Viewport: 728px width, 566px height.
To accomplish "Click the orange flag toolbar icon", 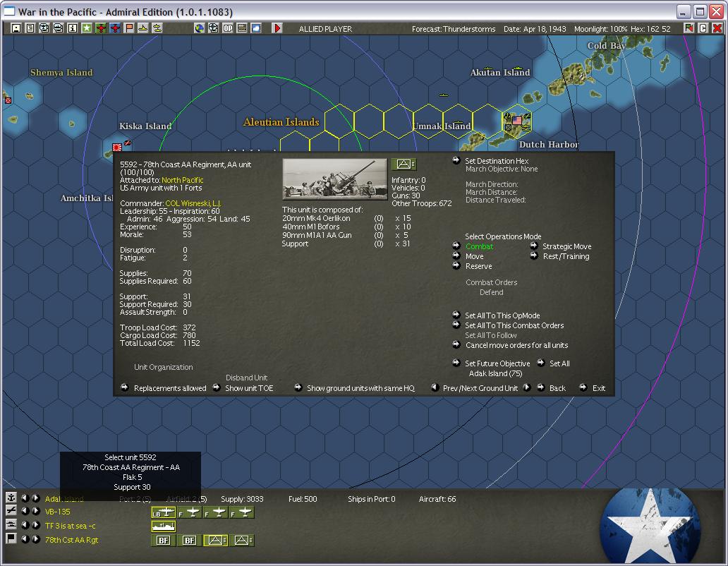I will 129,28.
